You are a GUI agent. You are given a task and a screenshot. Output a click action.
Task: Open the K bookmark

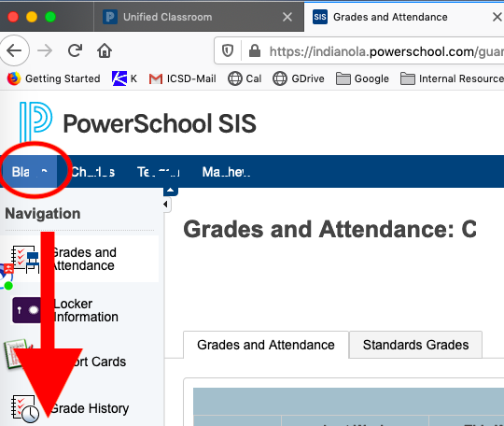pyautogui.click(x=124, y=78)
